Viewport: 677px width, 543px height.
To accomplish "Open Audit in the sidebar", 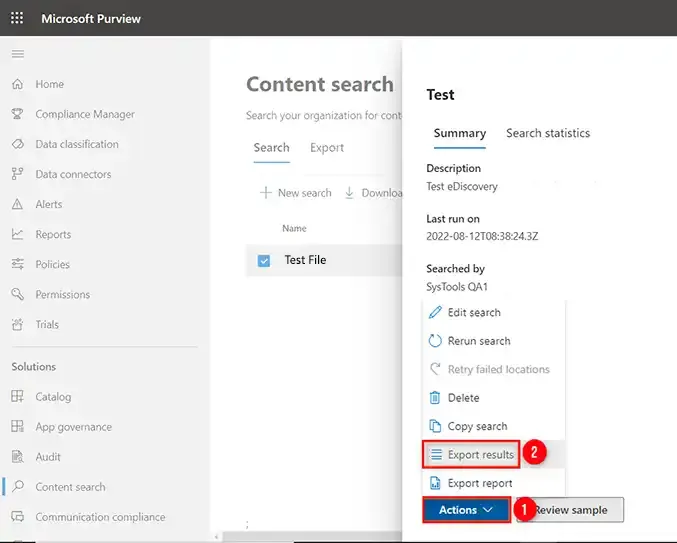I will [48, 457].
